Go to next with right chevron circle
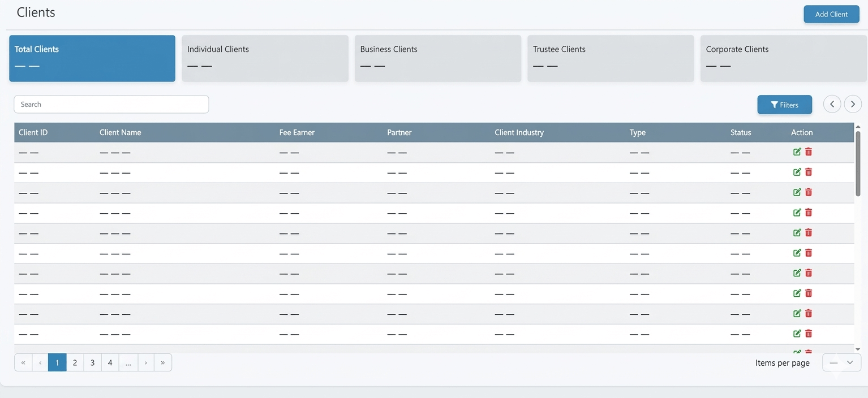Screen dimensions: 868x398 853,104
